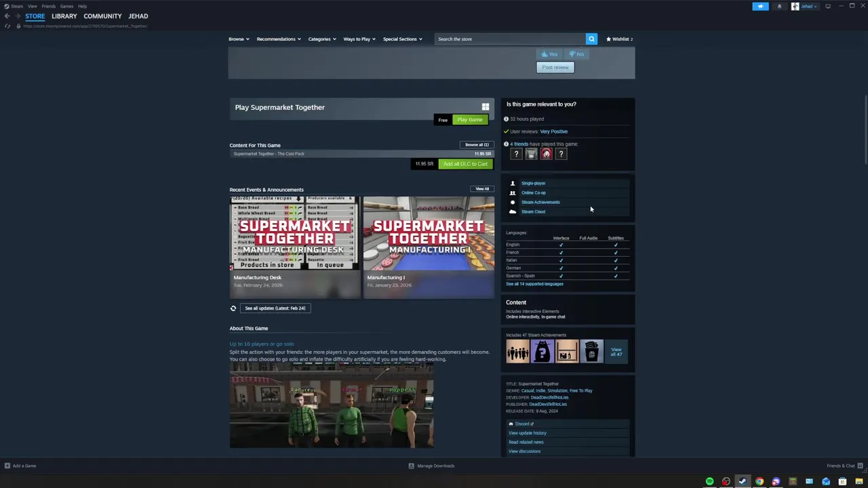Open Read related news link
868x488 pixels.
point(526,442)
